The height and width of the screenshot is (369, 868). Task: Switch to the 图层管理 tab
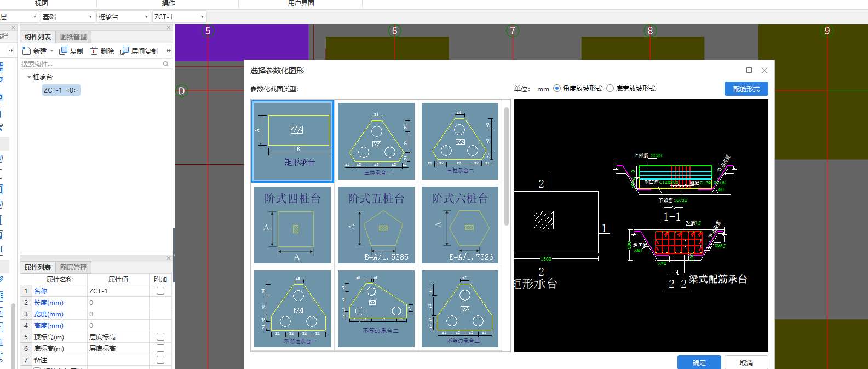(73, 267)
